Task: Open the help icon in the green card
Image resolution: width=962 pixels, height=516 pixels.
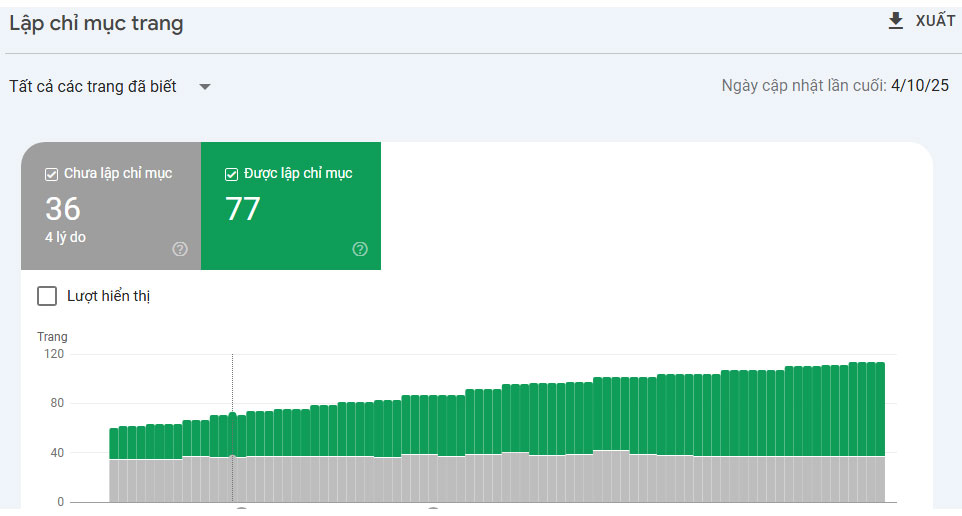Action: 360,249
